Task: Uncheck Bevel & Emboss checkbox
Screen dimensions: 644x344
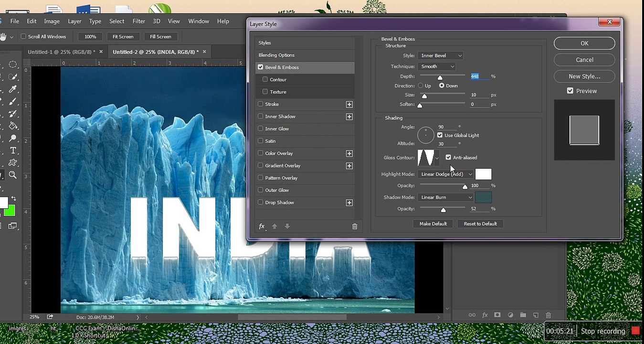Action: coord(261,67)
